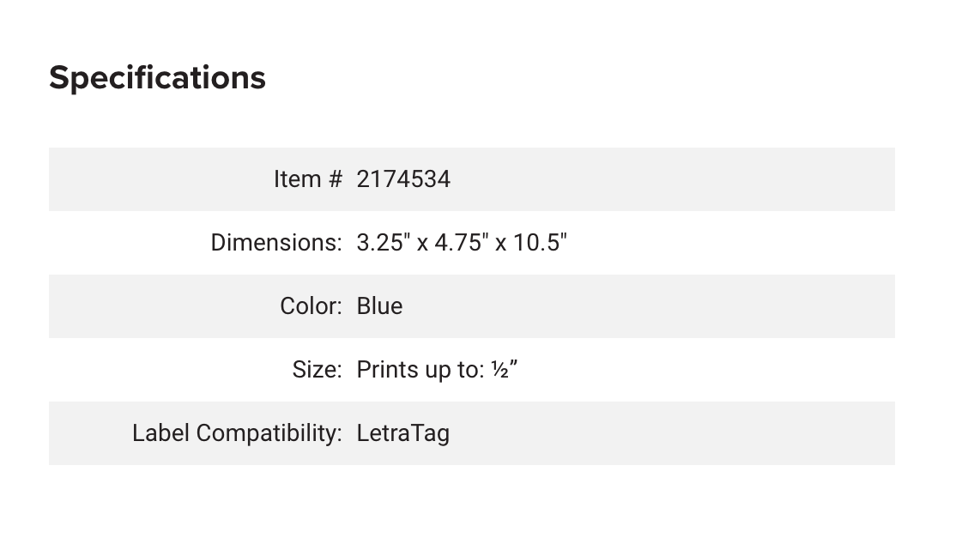Click the Label Compatibility label

[237, 433]
